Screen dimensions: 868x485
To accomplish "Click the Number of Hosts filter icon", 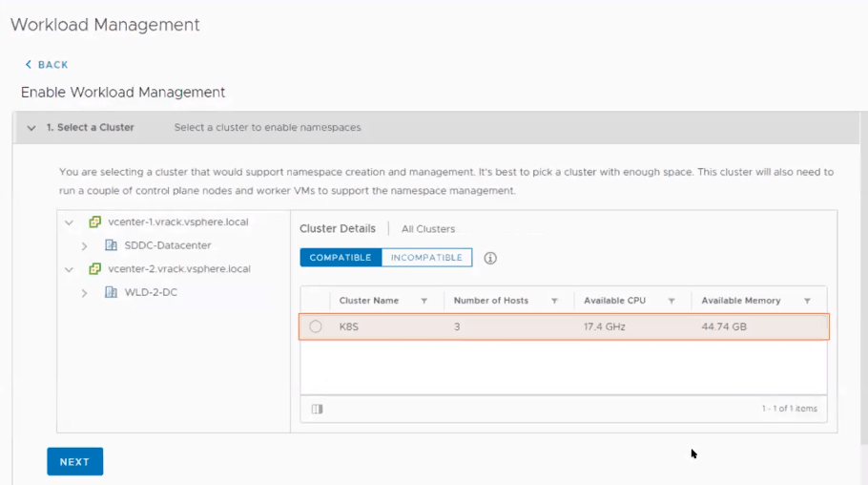I will pyautogui.click(x=554, y=301).
